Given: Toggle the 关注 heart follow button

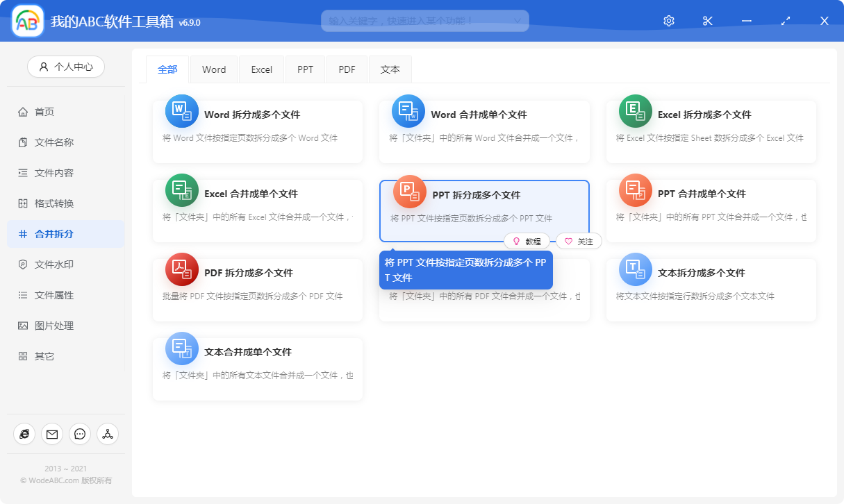Looking at the screenshot, I should (579, 241).
